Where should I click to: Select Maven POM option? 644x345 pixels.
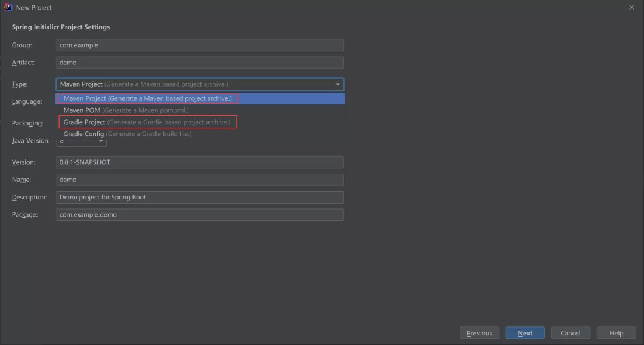tap(200, 110)
